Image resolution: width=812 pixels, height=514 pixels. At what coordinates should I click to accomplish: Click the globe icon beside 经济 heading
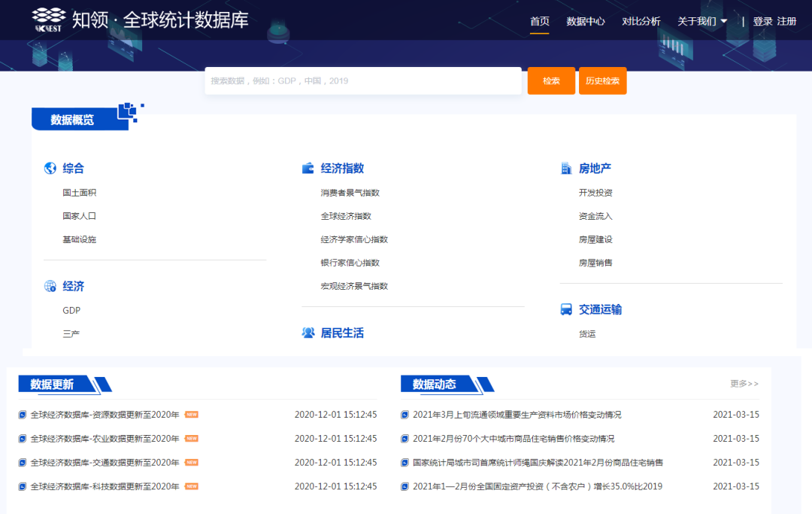point(50,286)
